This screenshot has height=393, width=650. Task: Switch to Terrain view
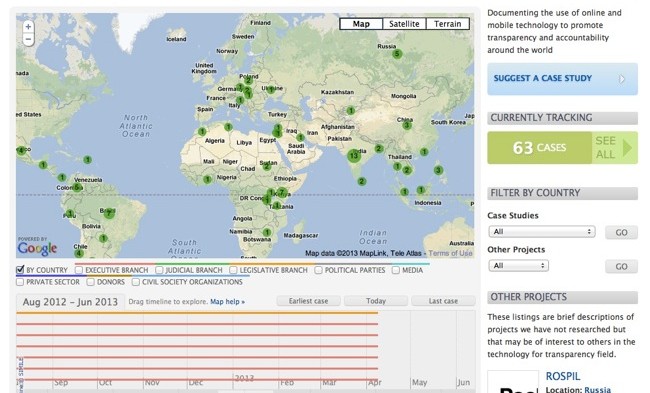(448, 24)
